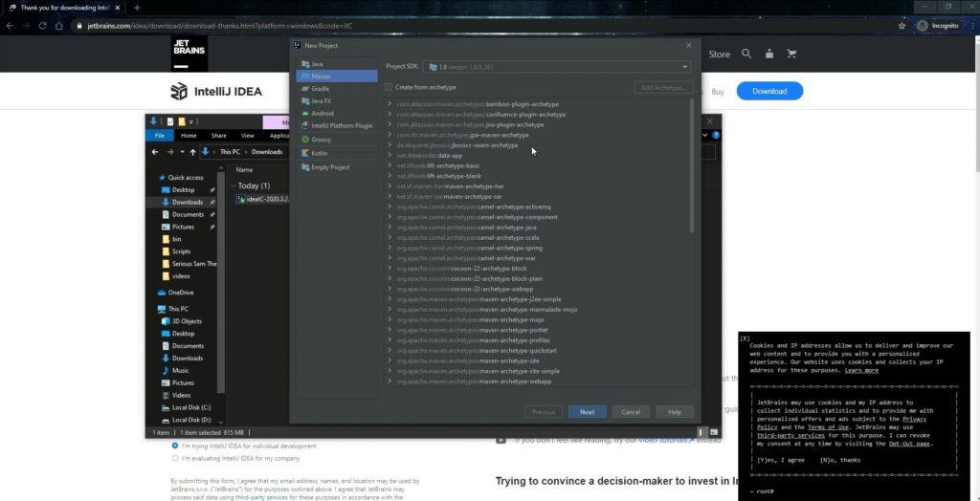Open Downloads under Quick access

click(188, 203)
